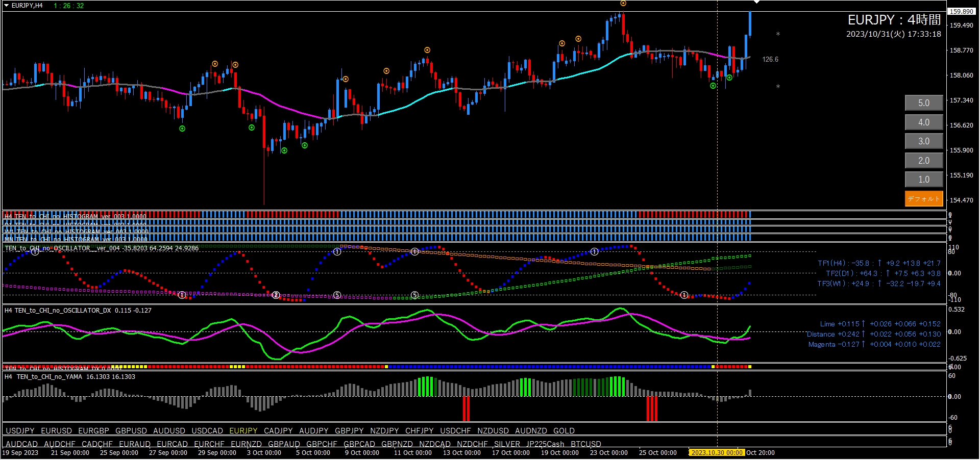This screenshot has width=980, height=460.
Task: Open the GBPUSD symbol
Action: (x=131, y=431)
